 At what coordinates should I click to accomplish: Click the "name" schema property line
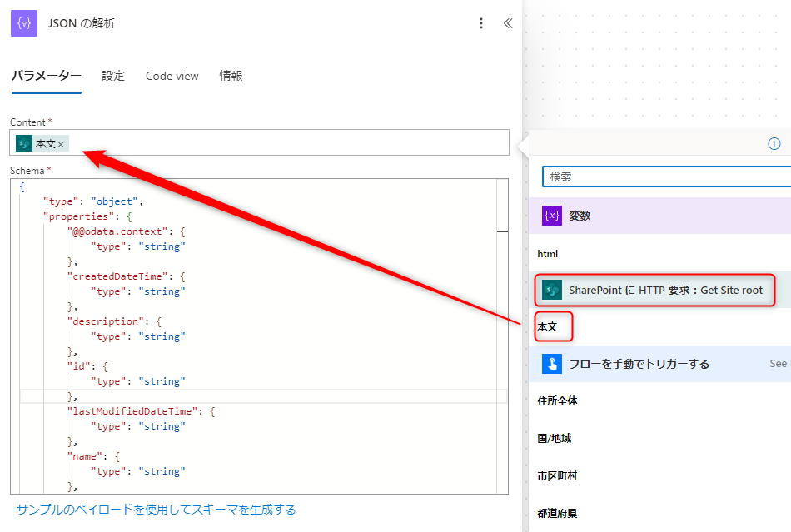(x=93, y=456)
